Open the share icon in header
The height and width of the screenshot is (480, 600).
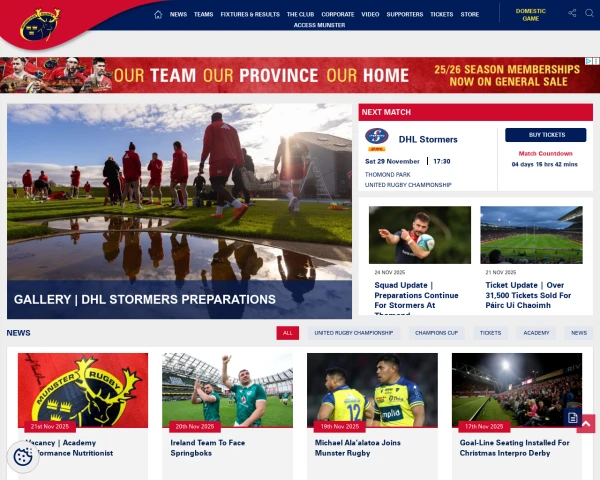572,13
